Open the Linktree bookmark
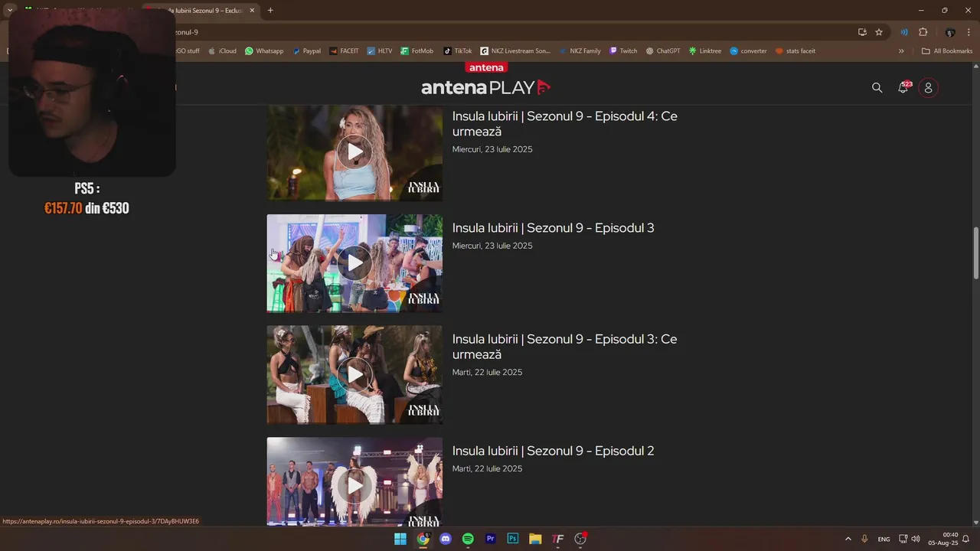Viewport: 980px width, 551px height. click(x=704, y=51)
